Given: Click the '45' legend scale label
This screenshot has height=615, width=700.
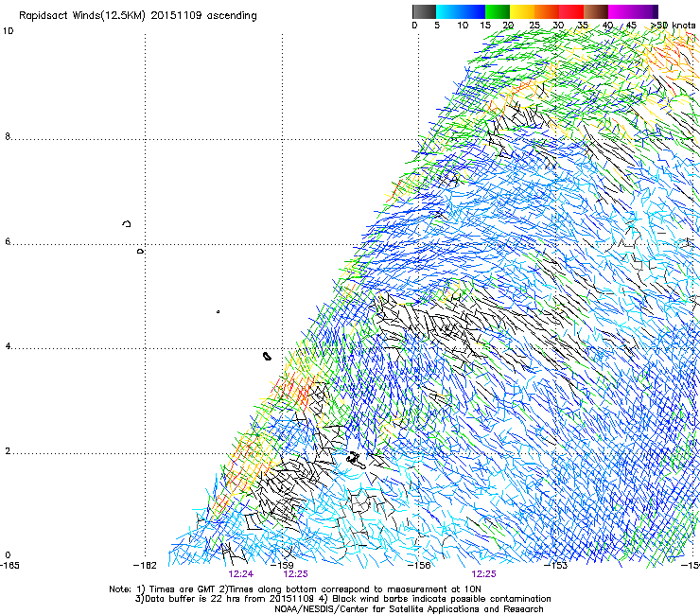Looking at the screenshot, I should (631, 26).
